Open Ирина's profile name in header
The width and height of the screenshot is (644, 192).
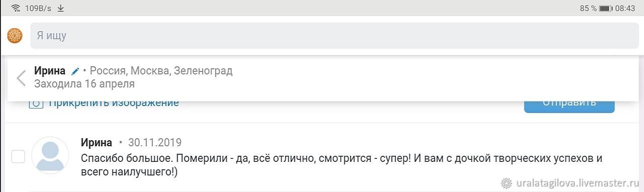tap(50, 71)
